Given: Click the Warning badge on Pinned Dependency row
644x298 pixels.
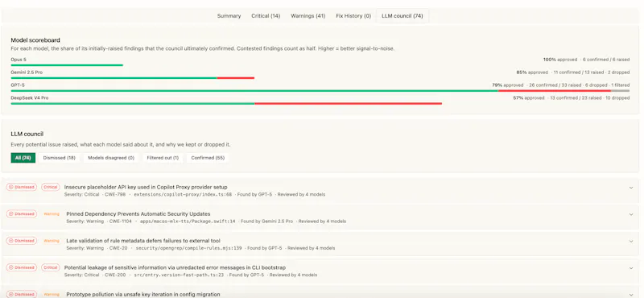Looking at the screenshot, I should 52,213.
